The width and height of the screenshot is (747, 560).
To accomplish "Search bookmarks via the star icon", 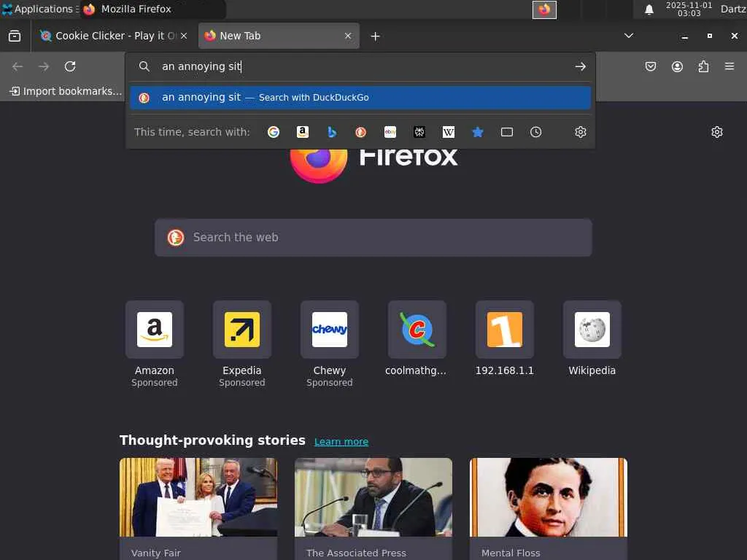I will (x=477, y=132).
